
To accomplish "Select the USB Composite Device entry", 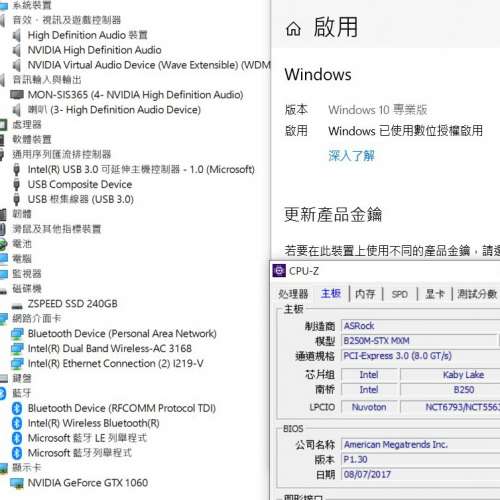I will pos(80,184).
